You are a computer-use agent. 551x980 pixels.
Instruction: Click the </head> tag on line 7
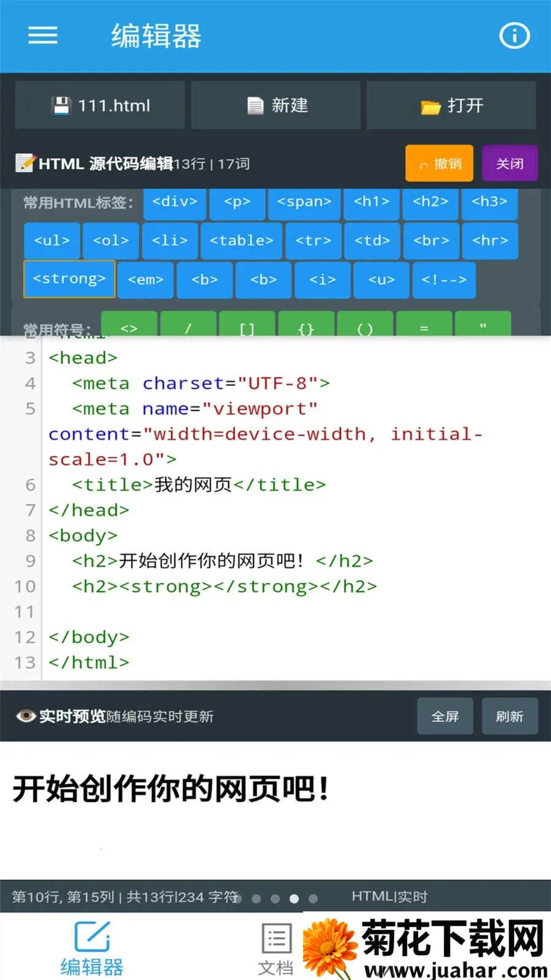(x=89, y=510)
